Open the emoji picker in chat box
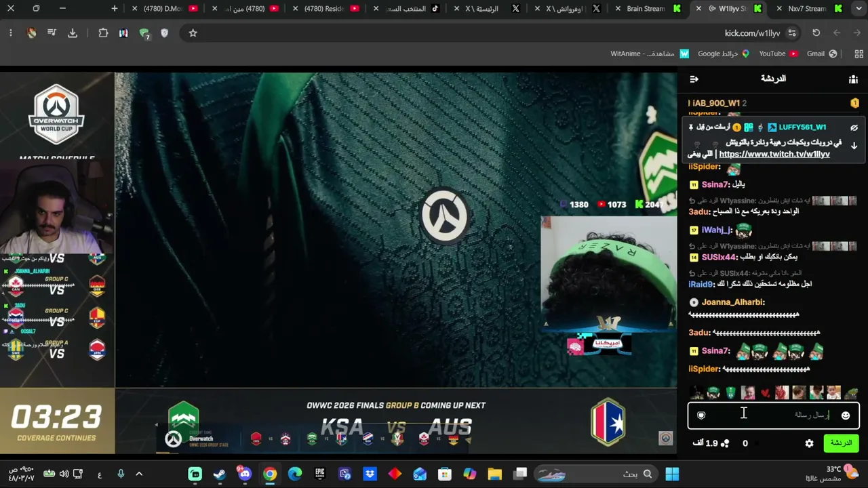The width and height of the screenshot is (868, 488). point(846,415)
